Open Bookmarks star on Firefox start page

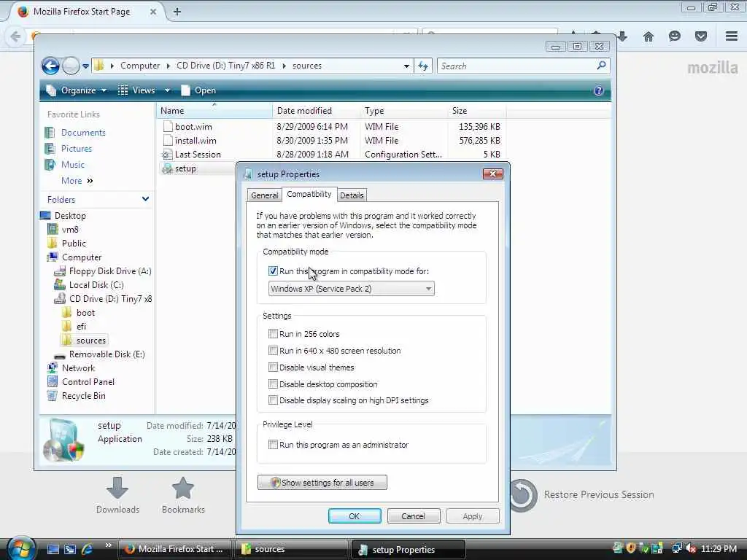[183, 489]
